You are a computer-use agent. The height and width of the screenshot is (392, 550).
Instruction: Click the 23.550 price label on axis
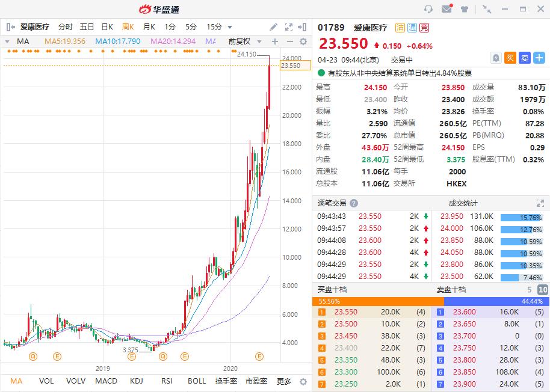point(295,66)
